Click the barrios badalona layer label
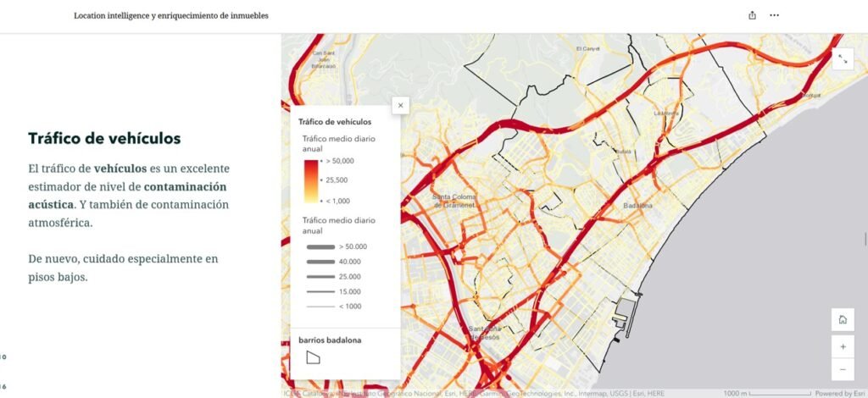This screenshot has height=398, width=868. click(x=330, y=340)
